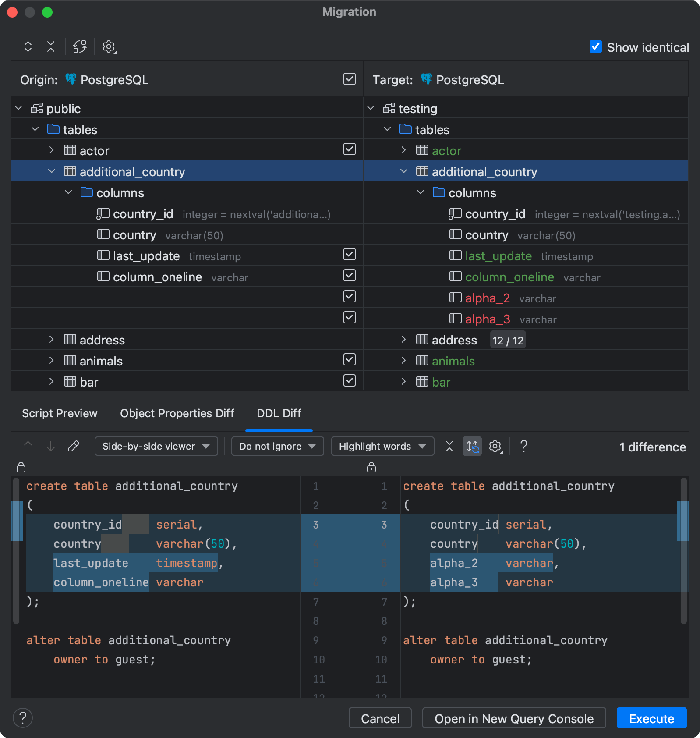Toggle synchronize scrolling in diff viewer
This screenshot has width=700, height=738.
(472, 447)
